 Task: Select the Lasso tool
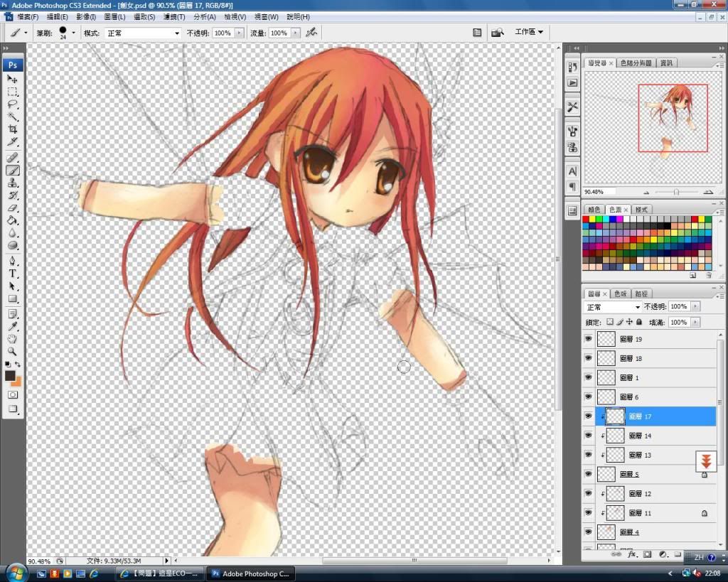tap(13, 104)
